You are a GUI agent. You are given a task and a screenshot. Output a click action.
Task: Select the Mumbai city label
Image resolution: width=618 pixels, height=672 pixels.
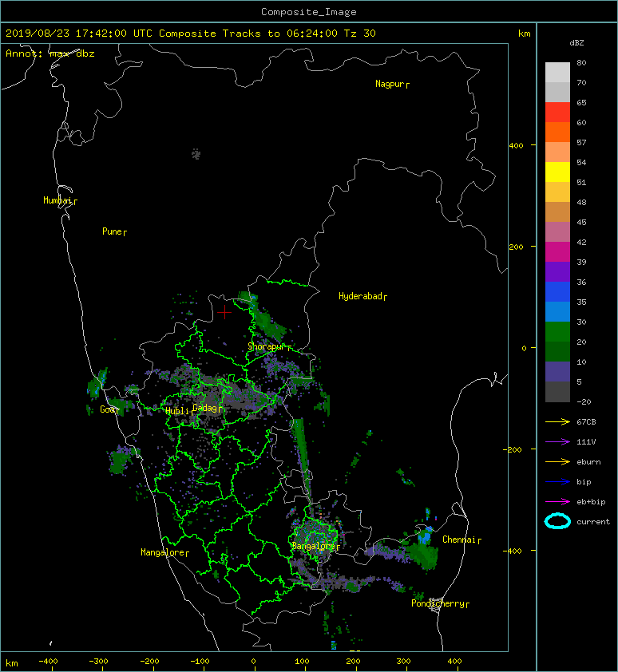[57, 200]
